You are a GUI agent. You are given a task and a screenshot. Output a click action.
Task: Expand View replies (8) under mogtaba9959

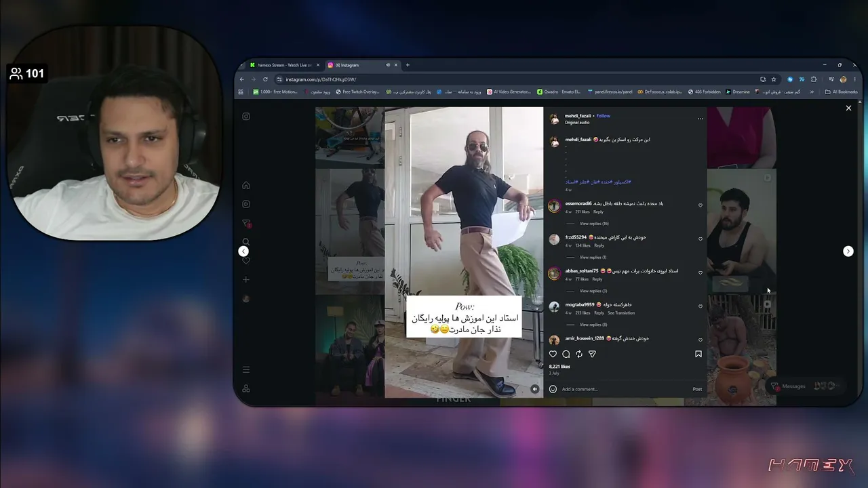593,325
